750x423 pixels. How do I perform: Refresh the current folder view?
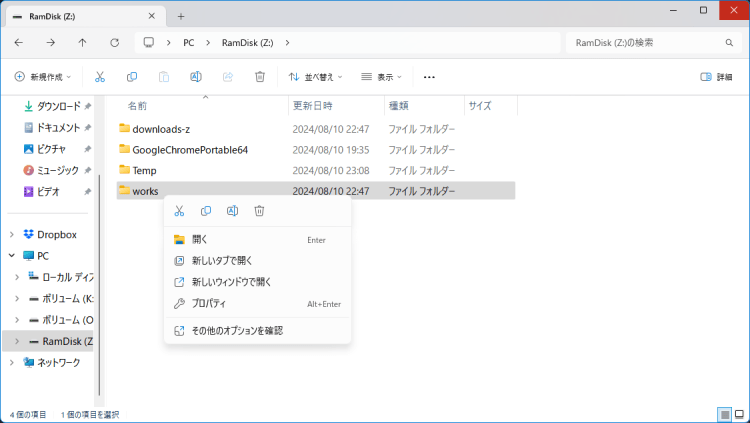coord(114,43)
